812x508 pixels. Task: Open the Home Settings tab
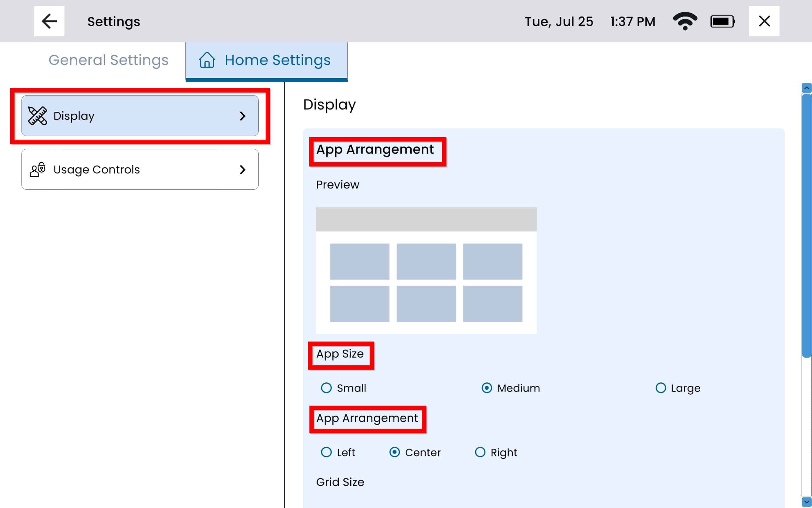[x=277, y=60]
